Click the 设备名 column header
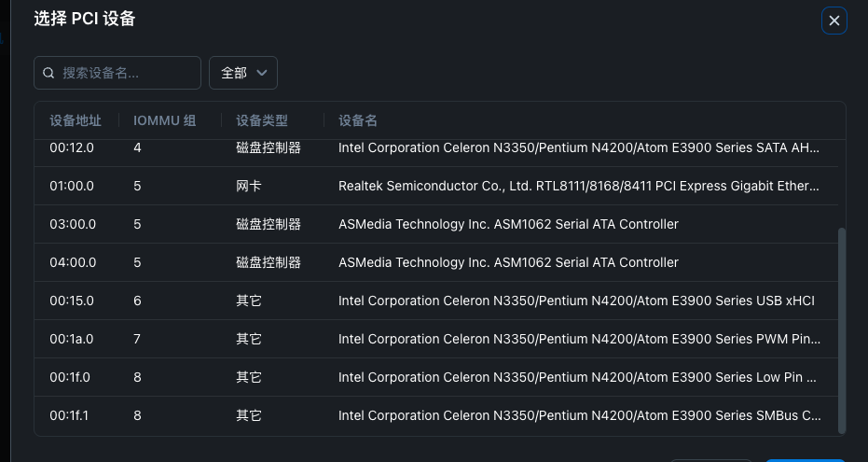This screenshot has height=462, width=868. coord(358,120)
